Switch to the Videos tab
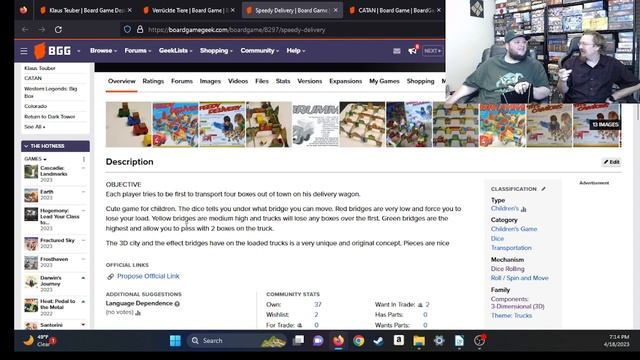This screenshot has width=640, height=360. [238, 81]
